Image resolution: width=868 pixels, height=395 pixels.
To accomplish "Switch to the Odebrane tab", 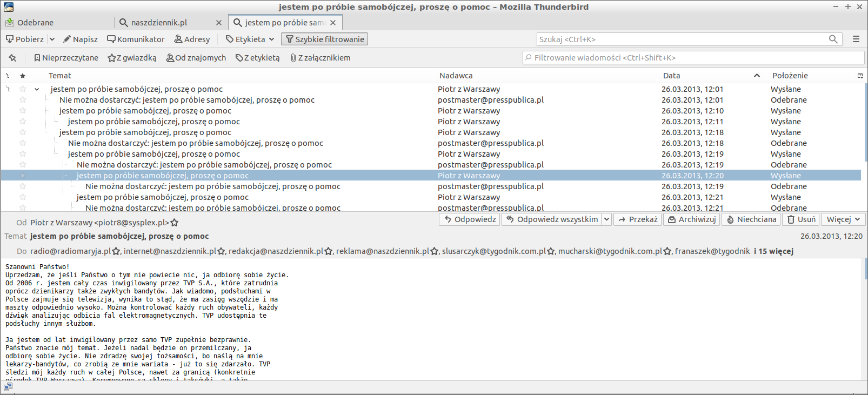I will click(35, 23).
